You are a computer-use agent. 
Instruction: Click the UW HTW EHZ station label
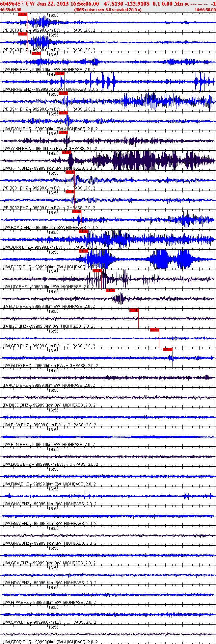[16, 603]
